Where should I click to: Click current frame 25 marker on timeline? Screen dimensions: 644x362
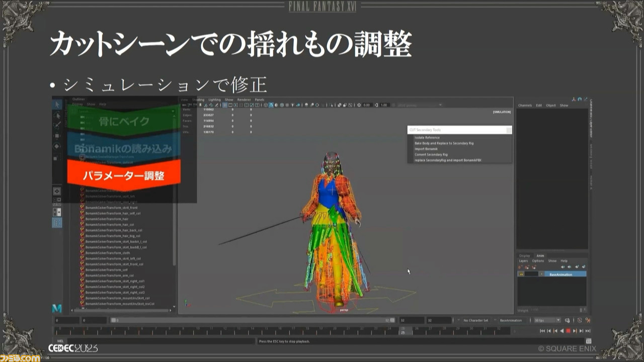point(404,331)
